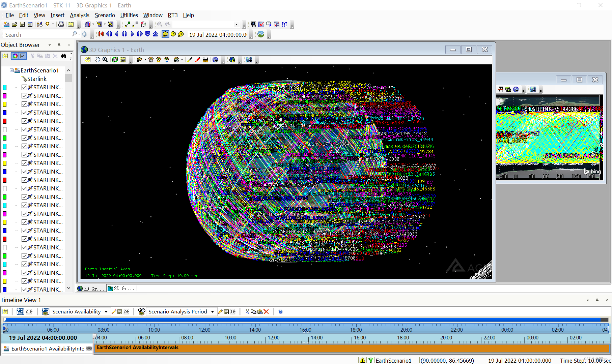Start animation playing forward
Image resolution: width=612 pixels, height=364 pixels.
click(x=132, y=34)
